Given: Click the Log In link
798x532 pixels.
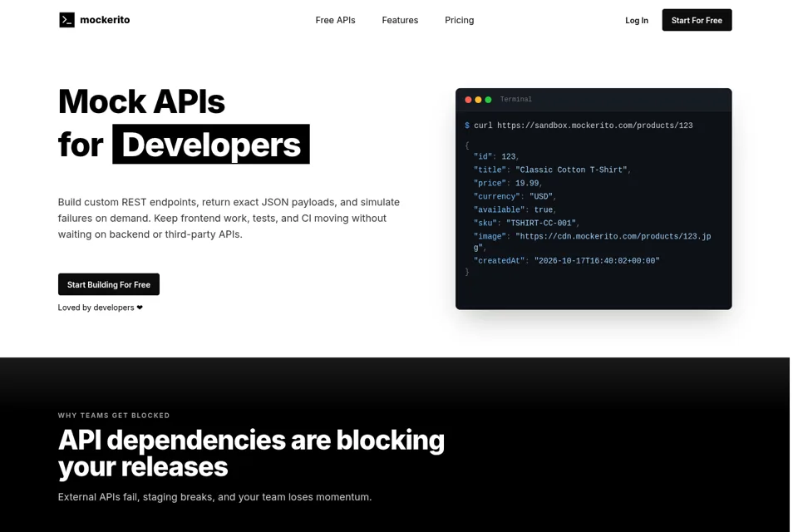Looking at the screenshot, I should tap(637, 20).
